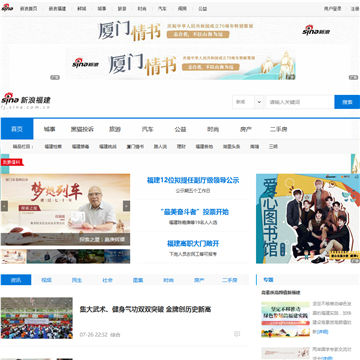Open headline 福建高职大门敞开

point(193,243)
